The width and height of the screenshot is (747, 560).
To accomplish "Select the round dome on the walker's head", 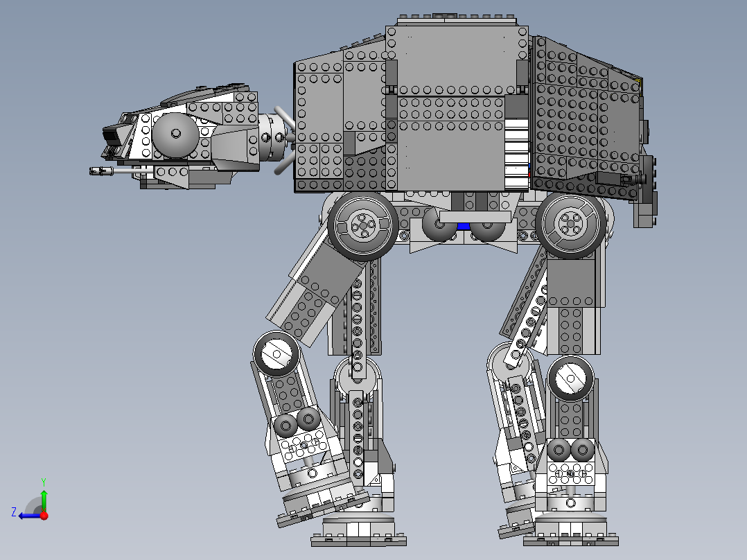I will point(175,135).
